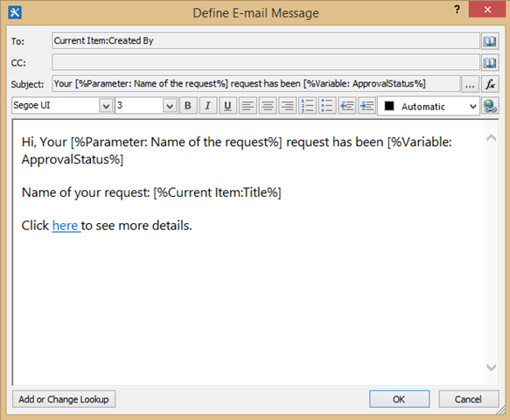Image resolution: width=510 pixels, height=420 pixels.
Task: Increase paragraph indent
Action: click(367, 106)
